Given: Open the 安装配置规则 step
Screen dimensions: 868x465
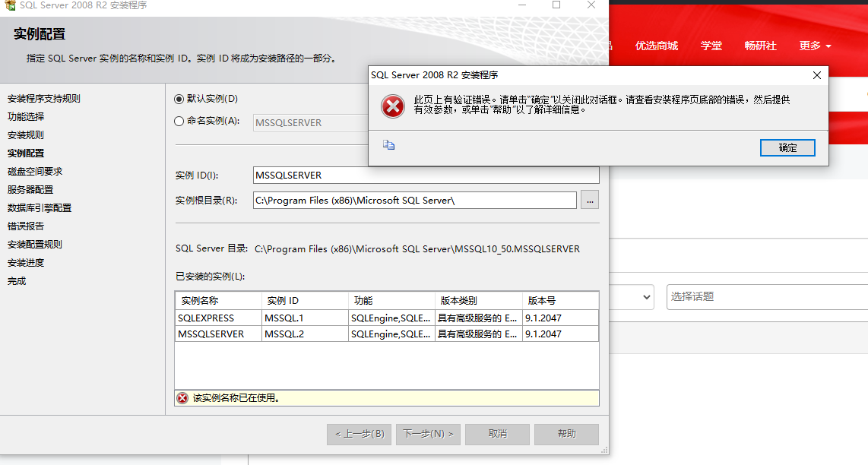Looking at the screenshot, I should coord(35,245).
